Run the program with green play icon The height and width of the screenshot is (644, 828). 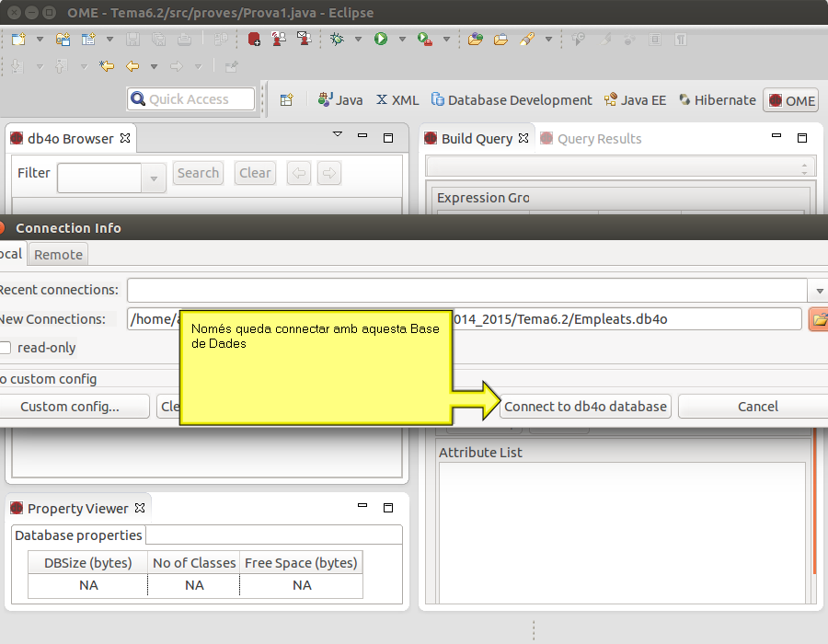pos(380,39)
